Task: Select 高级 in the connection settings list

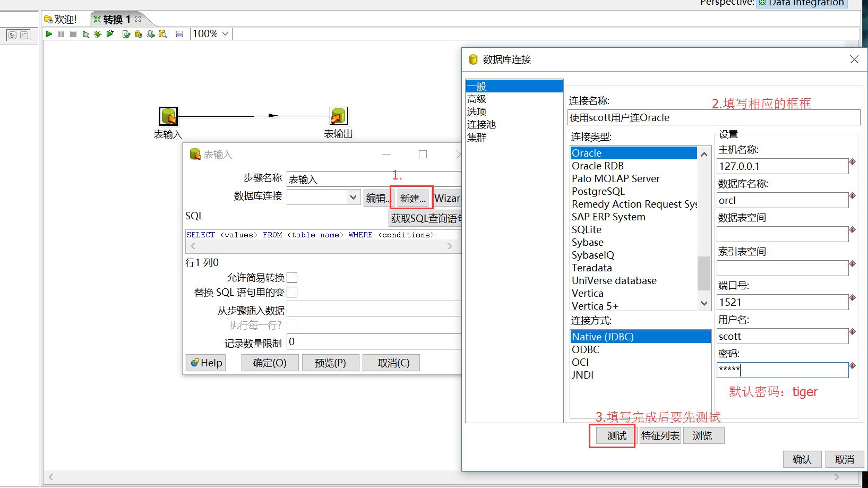Action: (x=476, y=99)
